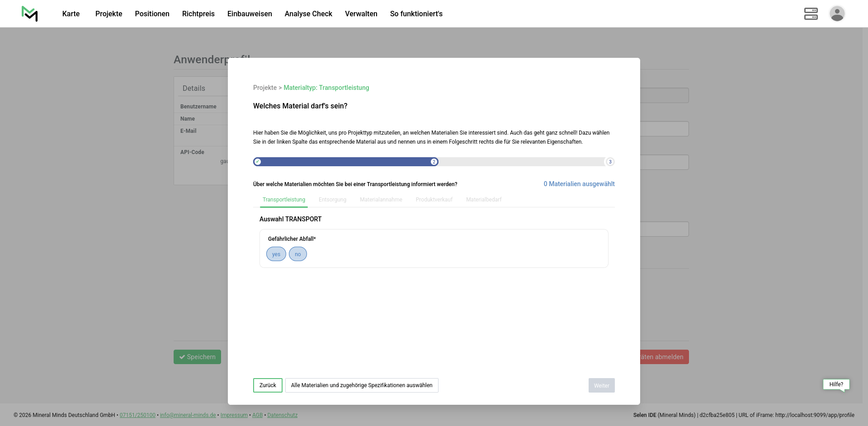Jump to step 3 progress marker
The image size is (868, 426).
[x=610, y=162]
